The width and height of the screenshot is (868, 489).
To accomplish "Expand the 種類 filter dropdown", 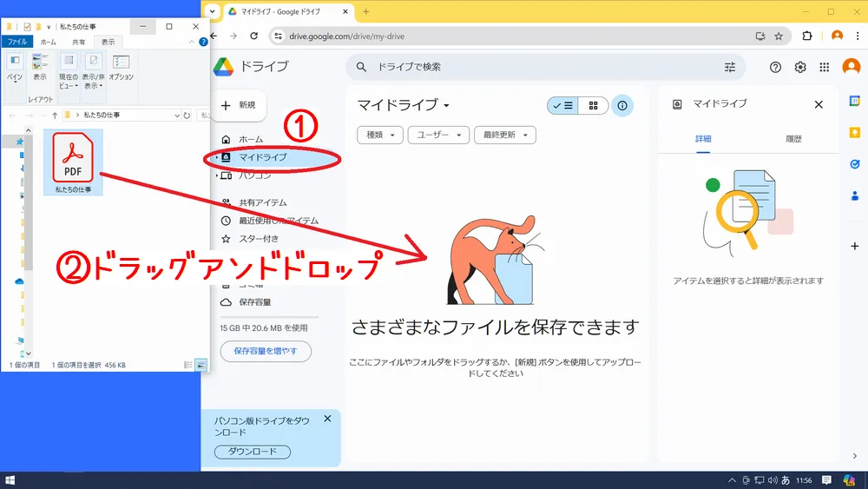I will click(380, 135).
